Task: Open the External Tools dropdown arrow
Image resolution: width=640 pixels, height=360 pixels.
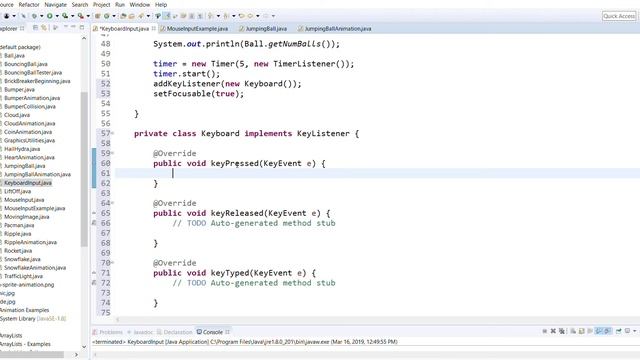Action: (88, 16)
